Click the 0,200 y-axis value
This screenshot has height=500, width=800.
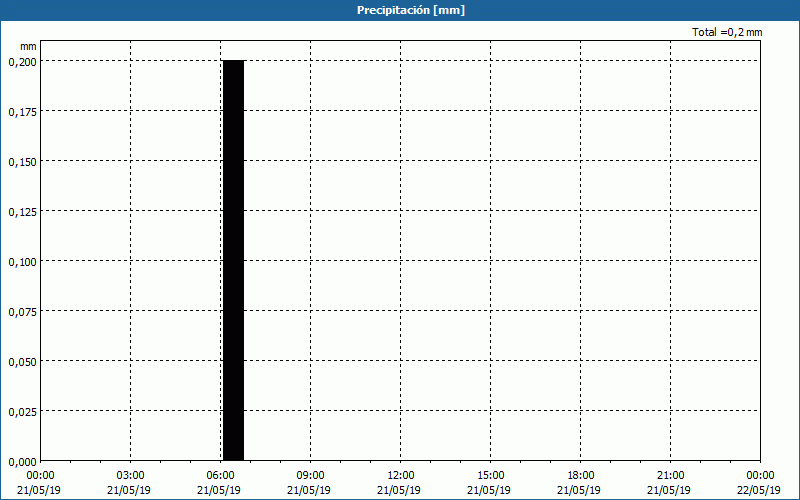22,62
